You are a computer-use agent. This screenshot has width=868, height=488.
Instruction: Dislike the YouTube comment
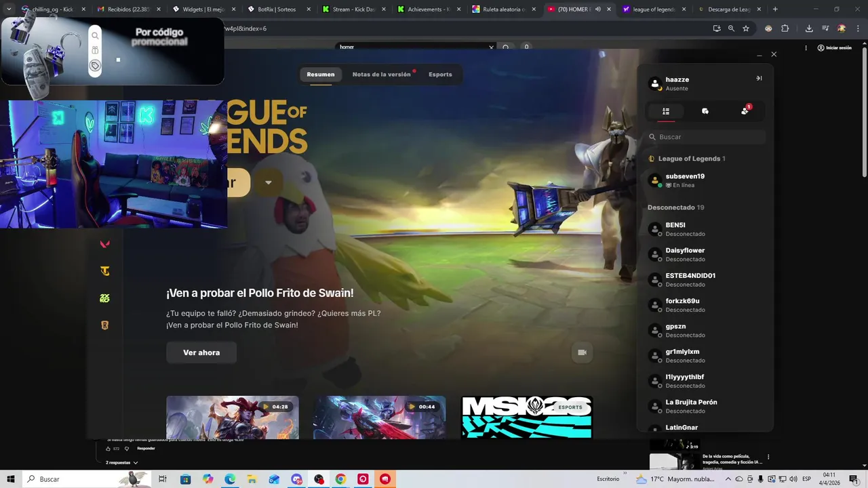[127, 449]
